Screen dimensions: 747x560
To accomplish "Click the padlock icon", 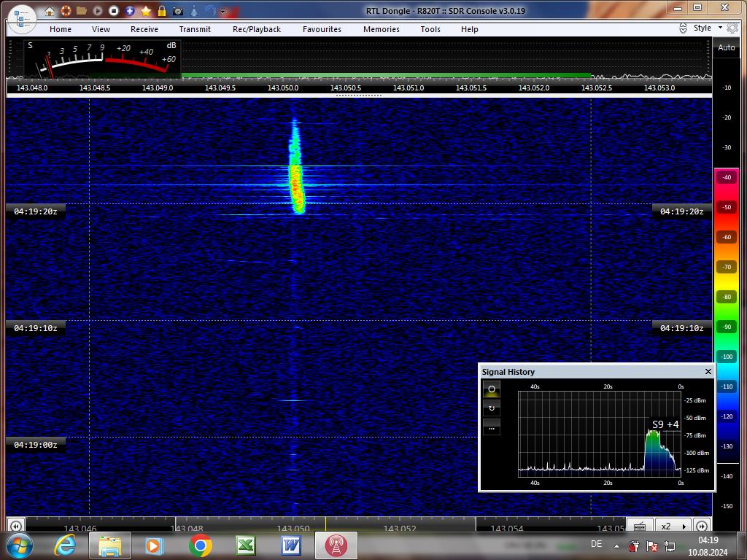I will click(x=162, y=10).
